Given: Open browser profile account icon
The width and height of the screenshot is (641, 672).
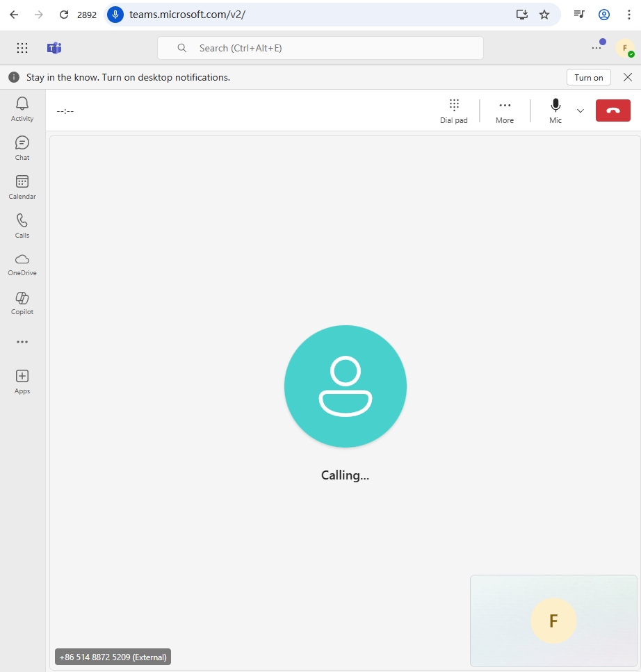Looking at the screenshot, I should pos(604,15).
